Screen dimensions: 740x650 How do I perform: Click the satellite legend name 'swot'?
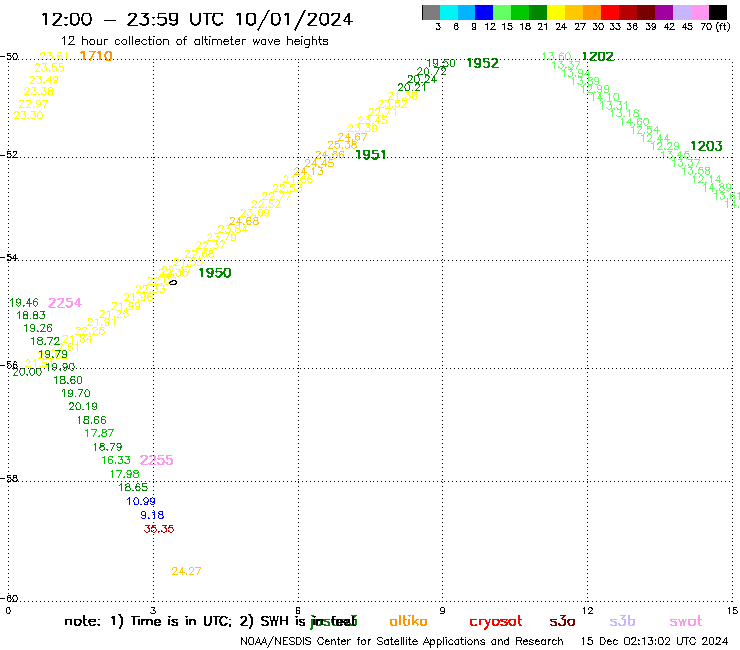click(686, 621)
